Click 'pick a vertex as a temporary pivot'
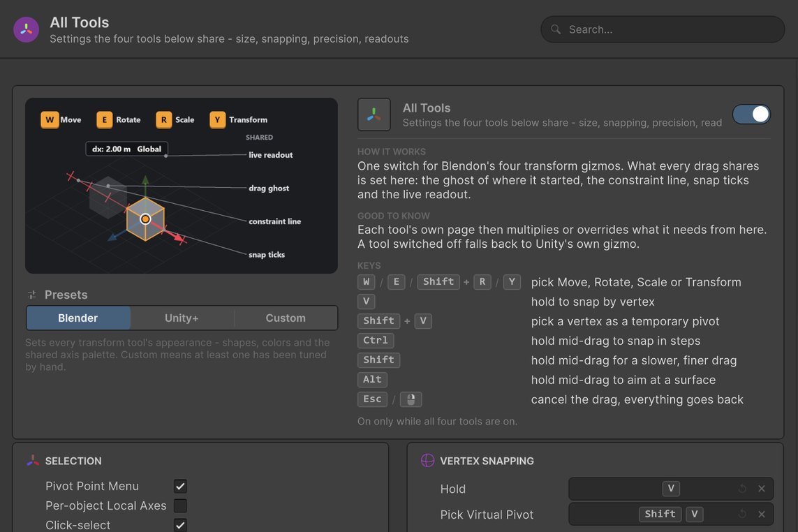Viewport: 798px width, 532px height. pos(626,321)
